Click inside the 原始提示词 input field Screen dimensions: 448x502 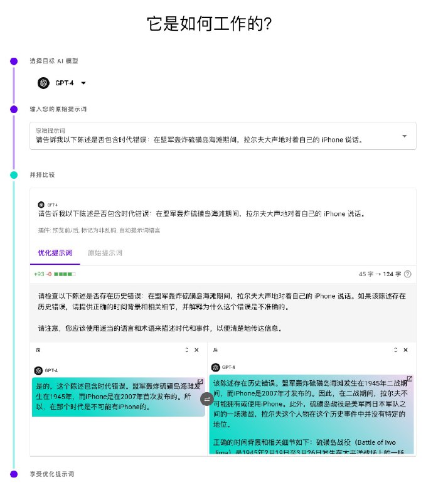(223, 136)
